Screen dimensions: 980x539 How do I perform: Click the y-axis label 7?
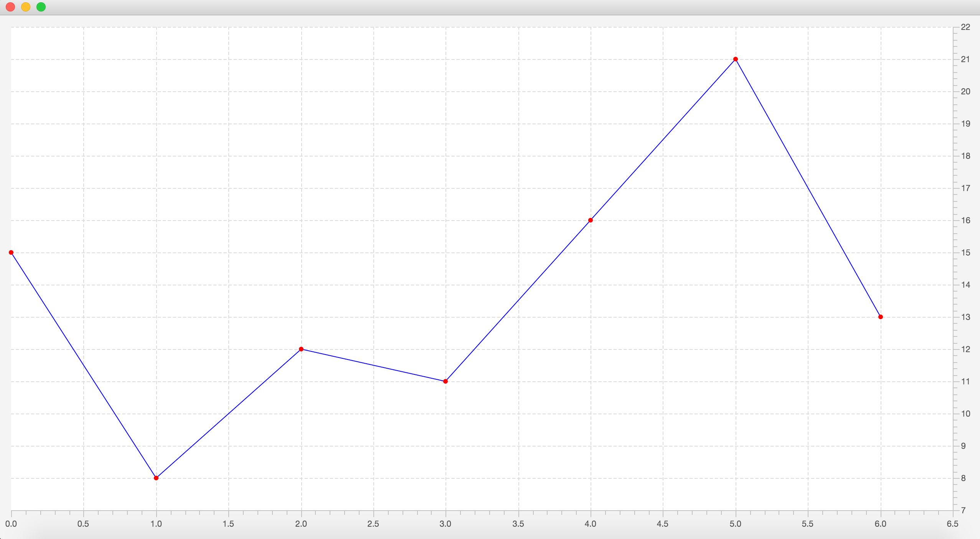click(963, 511)
